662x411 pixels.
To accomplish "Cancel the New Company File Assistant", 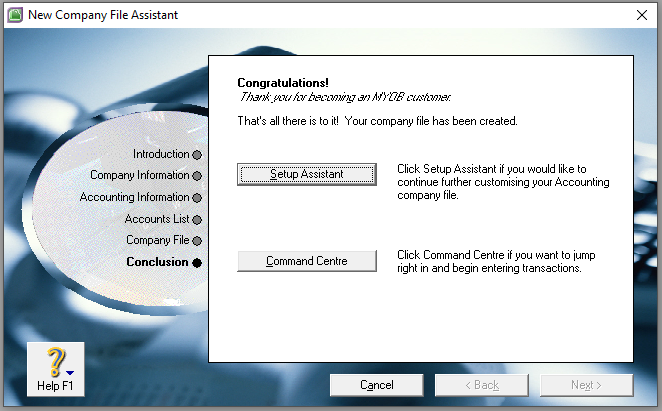I will click(376, 385).
